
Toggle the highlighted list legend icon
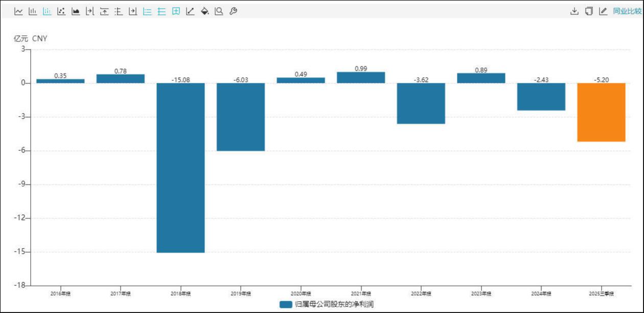pos(147,11)
